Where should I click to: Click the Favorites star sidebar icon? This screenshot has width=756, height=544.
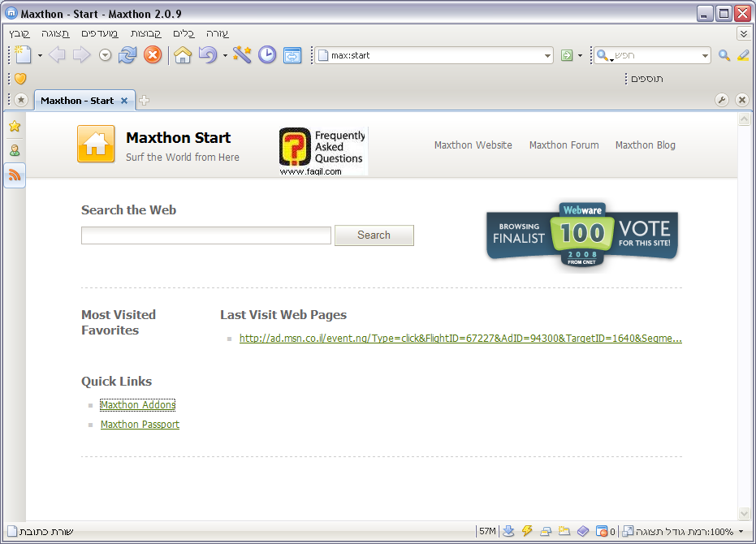pos(15,127)
